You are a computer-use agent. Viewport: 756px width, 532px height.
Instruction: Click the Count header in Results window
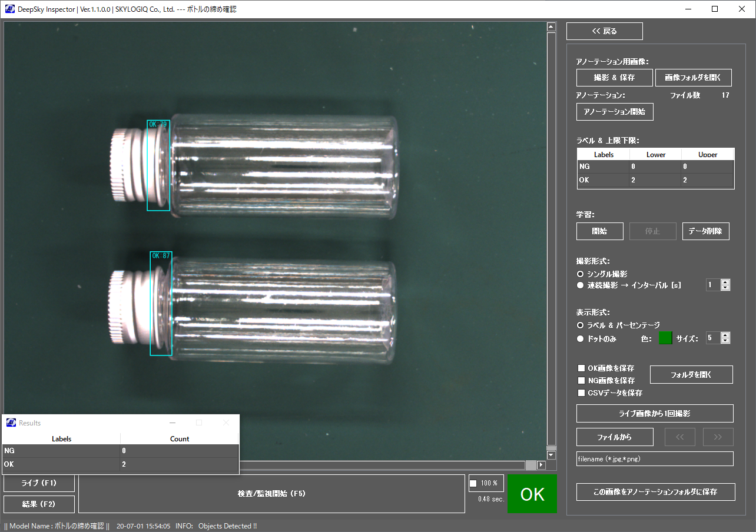click(180, 438)
